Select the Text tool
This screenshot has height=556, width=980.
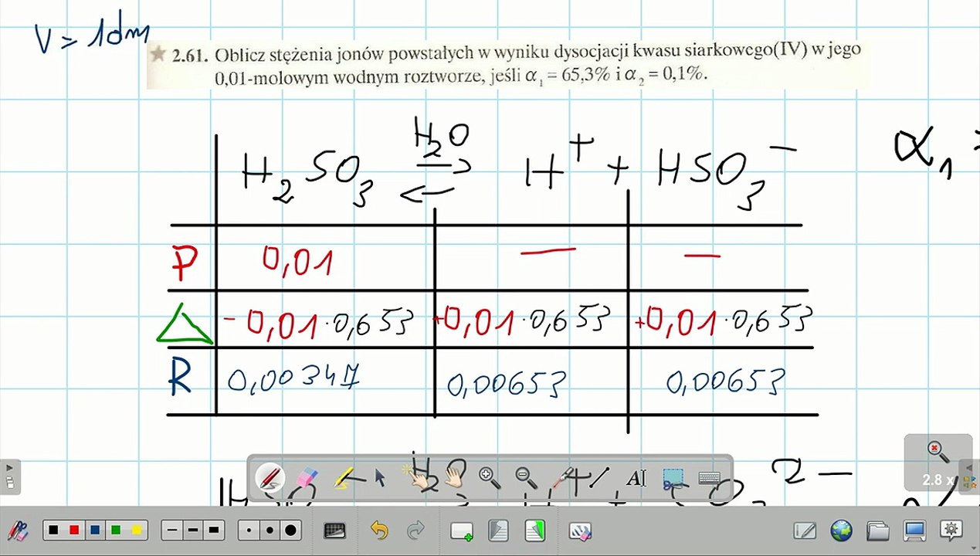coord(636,478)
